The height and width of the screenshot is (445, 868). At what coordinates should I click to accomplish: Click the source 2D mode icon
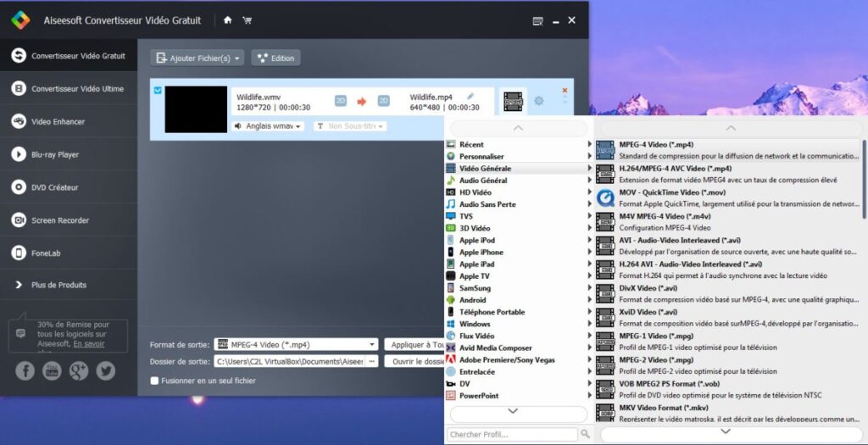[x=341, y=101]
